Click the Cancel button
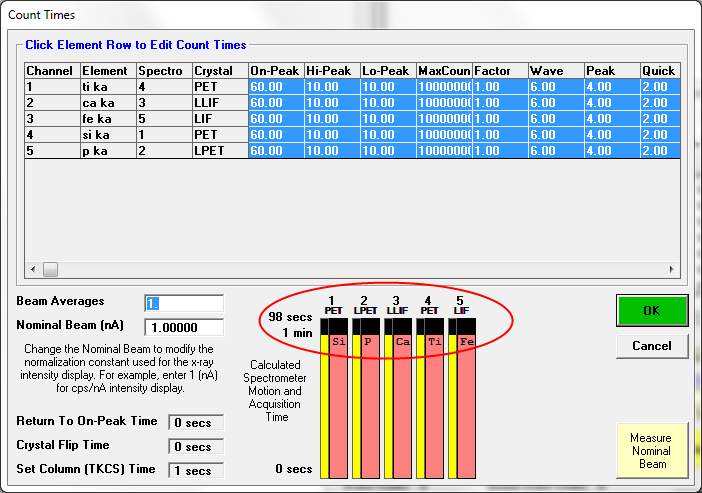Image resolution: width=702 pixels, height=493 pixels. tap(651, 346)
